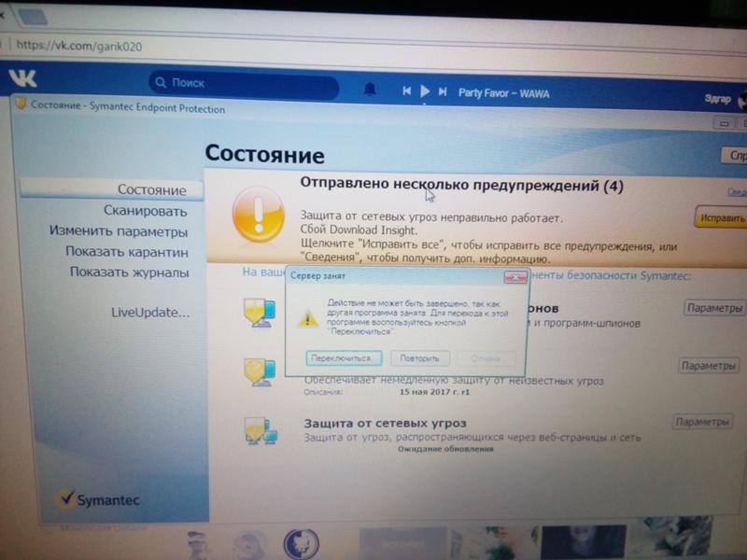Open Изменить параметры in the sidebar
Screen dimensions: 747x560
click(x=119, y=231)
